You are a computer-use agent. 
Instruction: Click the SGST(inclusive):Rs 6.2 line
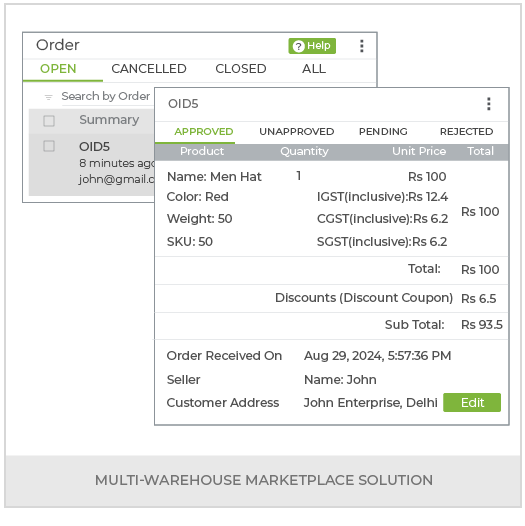pyautogui.click(x=381, y=242)
